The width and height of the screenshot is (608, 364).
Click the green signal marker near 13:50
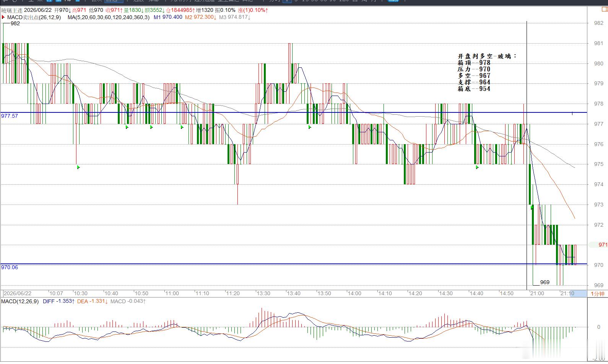pyautogui.click(x=310, y=127)
